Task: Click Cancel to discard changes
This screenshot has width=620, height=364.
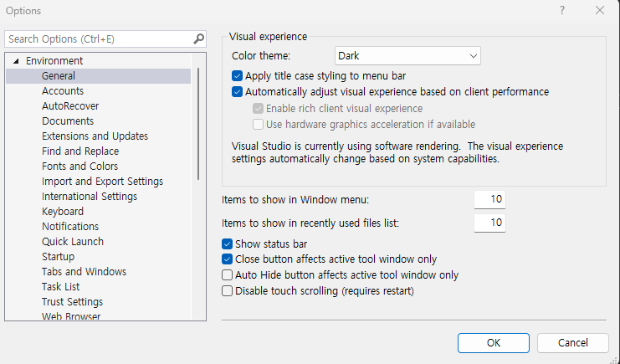Action: [x=572, y=342]
